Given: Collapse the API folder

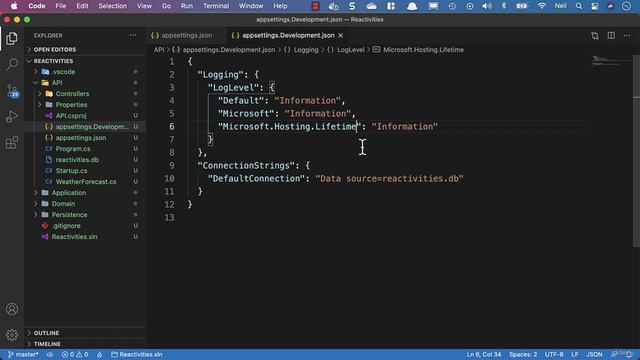Looking at the screenshot, I should (x=57, y=83).
